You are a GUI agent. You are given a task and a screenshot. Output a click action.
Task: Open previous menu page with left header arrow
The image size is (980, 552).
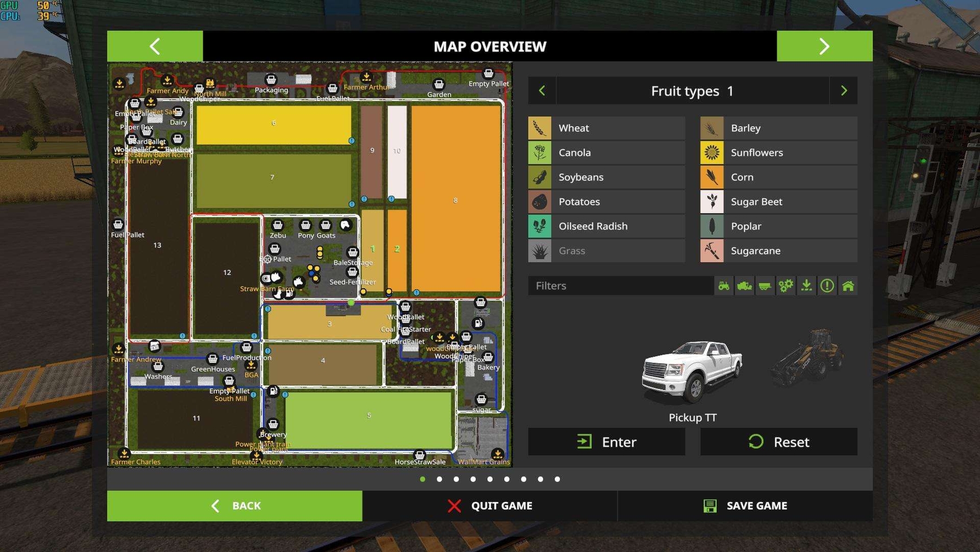[x=155, y=46]
